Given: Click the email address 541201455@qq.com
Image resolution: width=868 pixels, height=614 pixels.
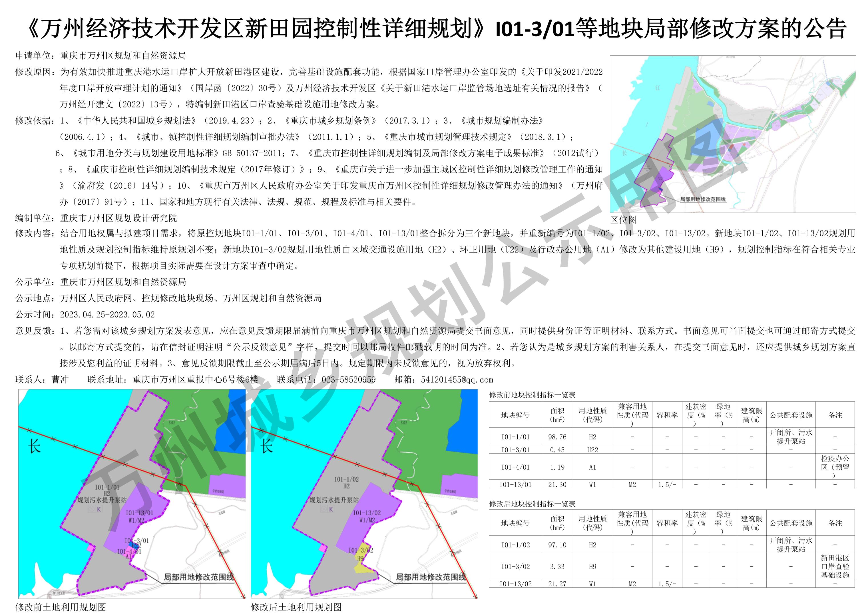Looking at the screenshot, I should pyautogui.click(x=457, y=379).
